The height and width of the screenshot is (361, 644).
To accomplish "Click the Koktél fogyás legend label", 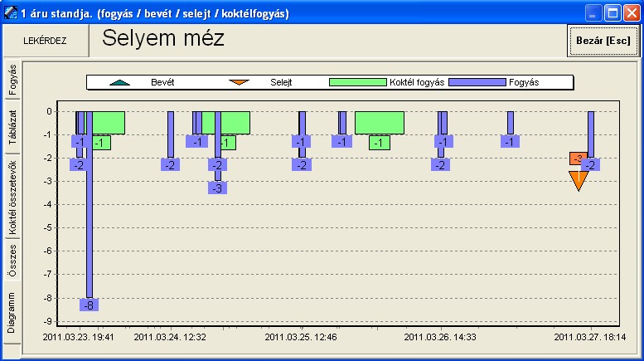I will (x=417, y=82).
